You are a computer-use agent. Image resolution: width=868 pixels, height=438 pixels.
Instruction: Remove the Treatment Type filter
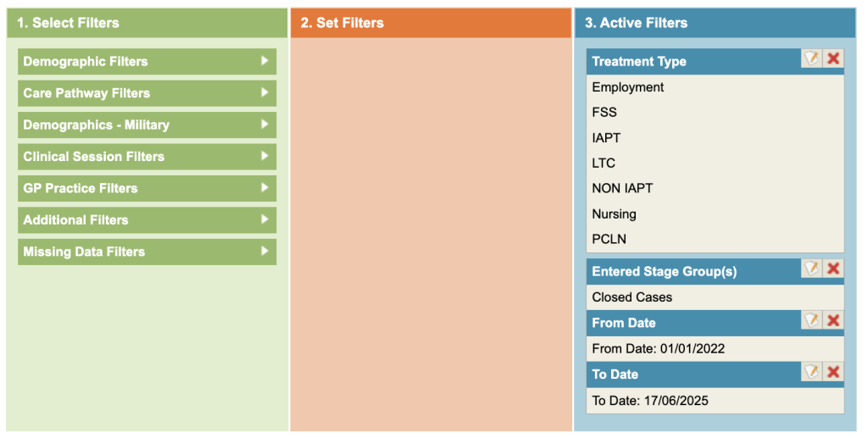[833, 58]
